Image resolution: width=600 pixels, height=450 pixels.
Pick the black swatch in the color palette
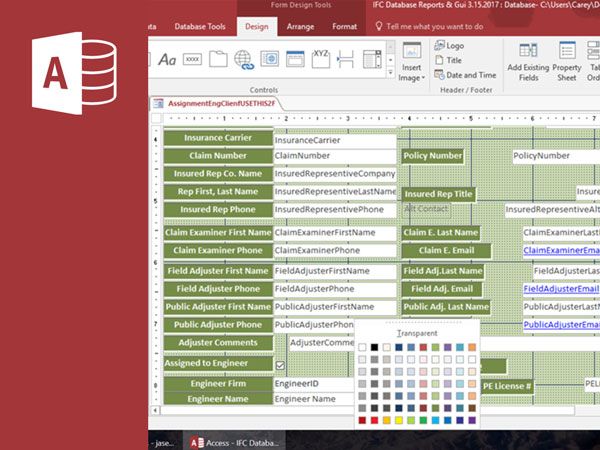click(x=375, y=347)
